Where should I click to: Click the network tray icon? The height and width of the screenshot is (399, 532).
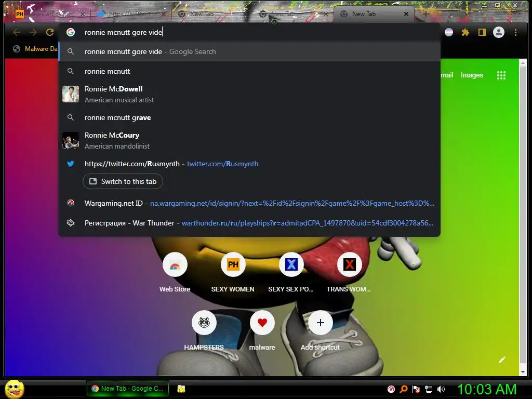[429, 389]
